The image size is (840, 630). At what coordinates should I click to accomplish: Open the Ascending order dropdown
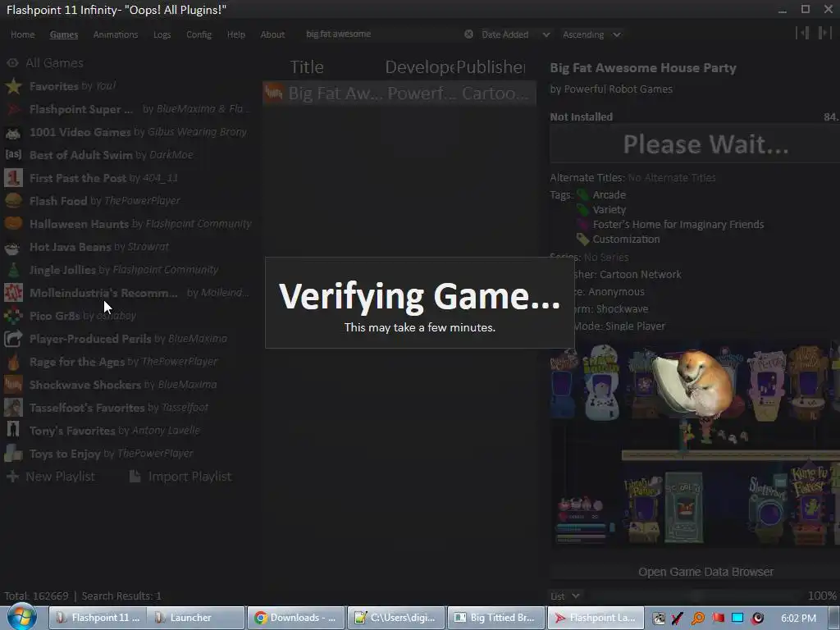(x=592, y=34)
